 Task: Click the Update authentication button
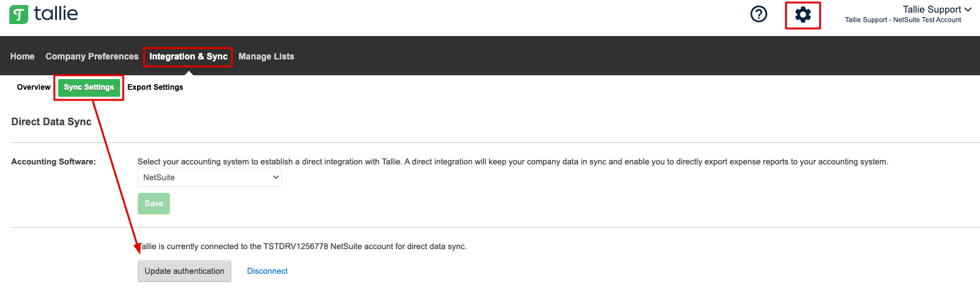tap(185, 271)
